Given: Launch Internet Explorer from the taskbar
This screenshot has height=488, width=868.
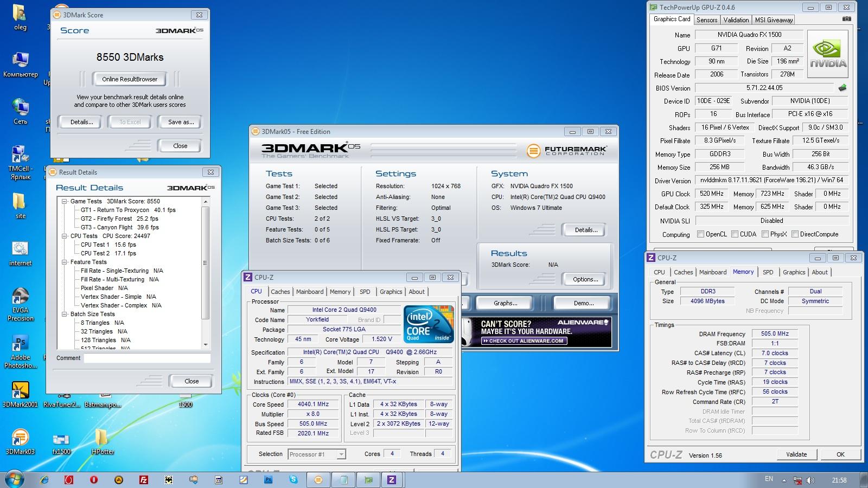Looking at the screenshot, I should pyautogui.click(x=44, y=480).
